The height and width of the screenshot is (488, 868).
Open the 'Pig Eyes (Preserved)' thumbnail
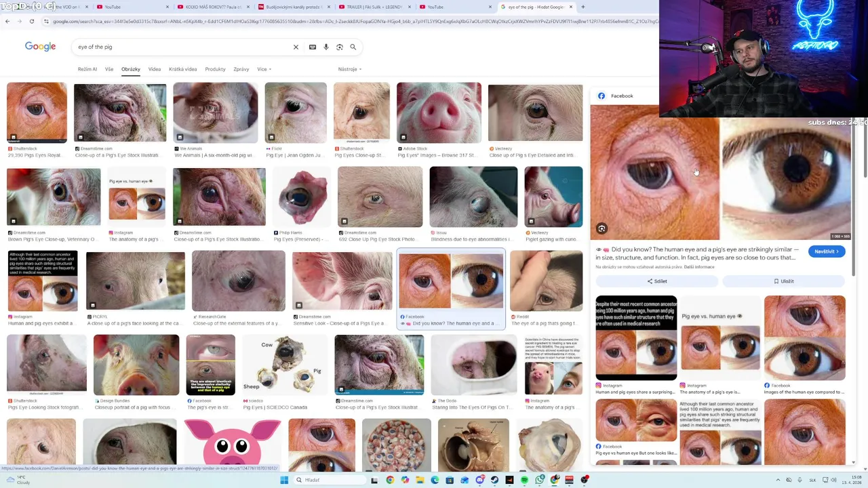(301, 197)
